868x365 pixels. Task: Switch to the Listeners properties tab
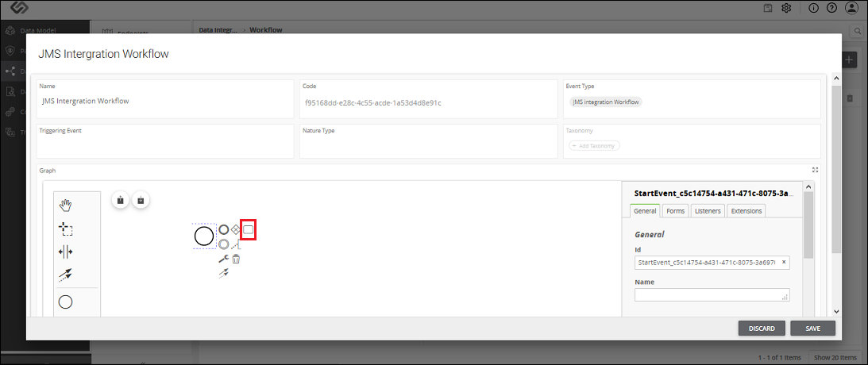(708, 211)
